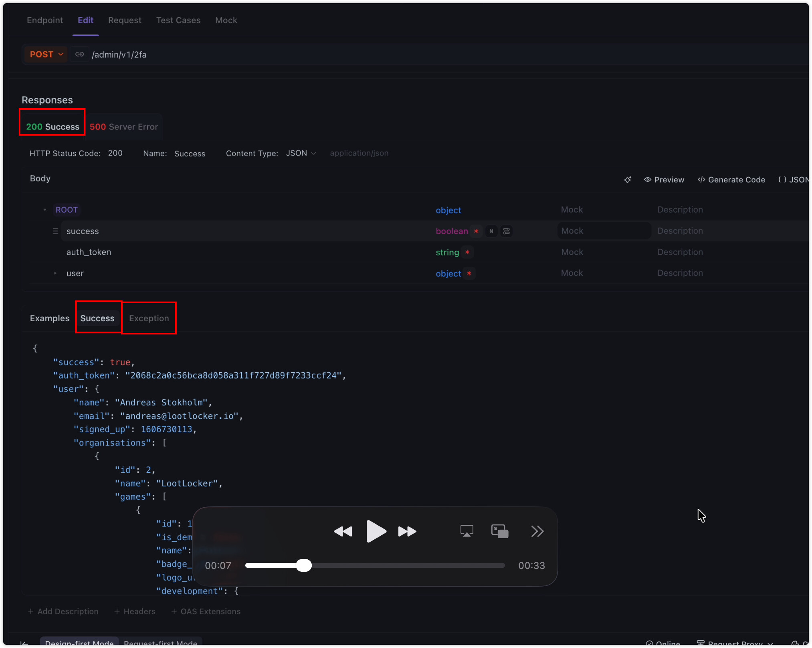Open advanced settings icon on success row
This screenshot has height=648, width=812.
[507, 231]
